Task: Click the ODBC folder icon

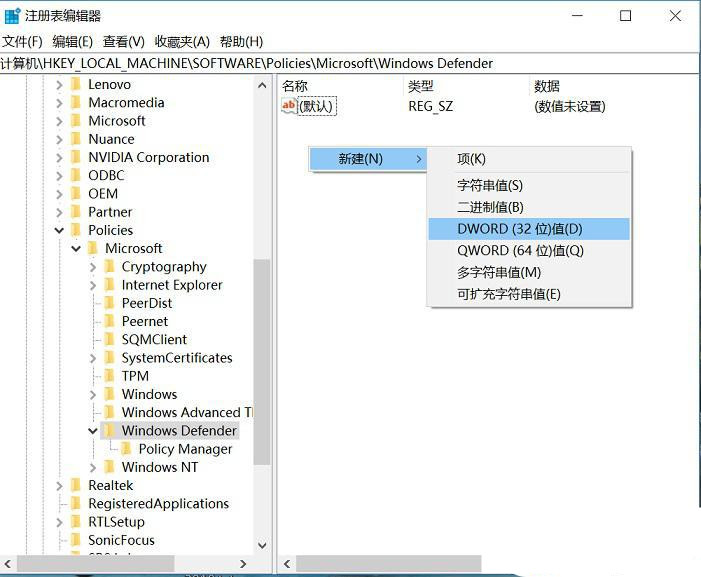Action: [x=76, y=175]
